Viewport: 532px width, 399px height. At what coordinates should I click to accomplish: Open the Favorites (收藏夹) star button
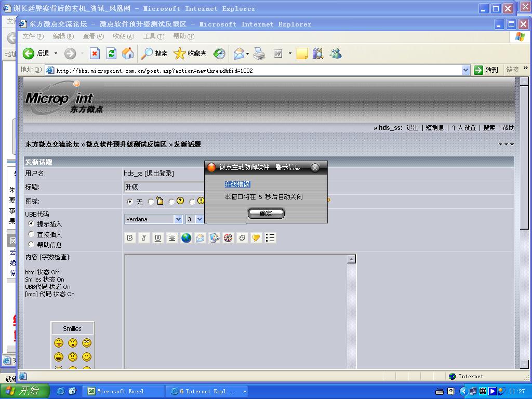click(190, 54)
